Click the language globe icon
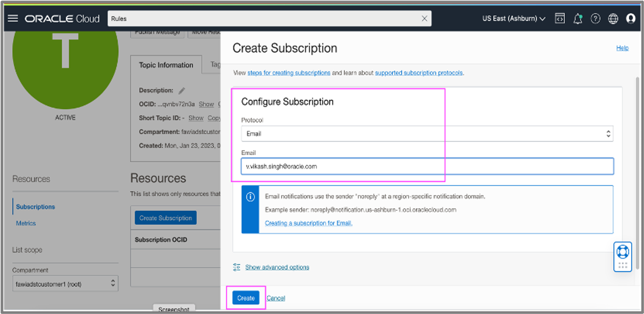The height and width of the screenshot is (314, 644). click(x=613, y=18)
